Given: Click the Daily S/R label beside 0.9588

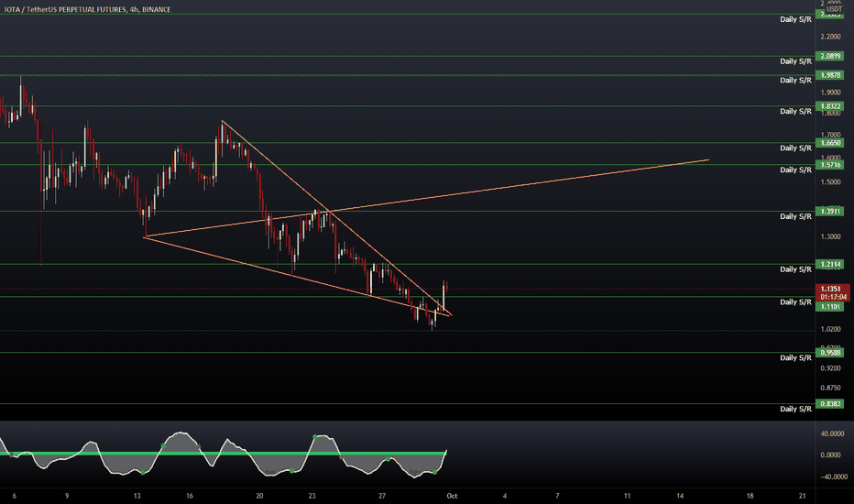Looking at the screenshot, I should [x=795, y=357].
